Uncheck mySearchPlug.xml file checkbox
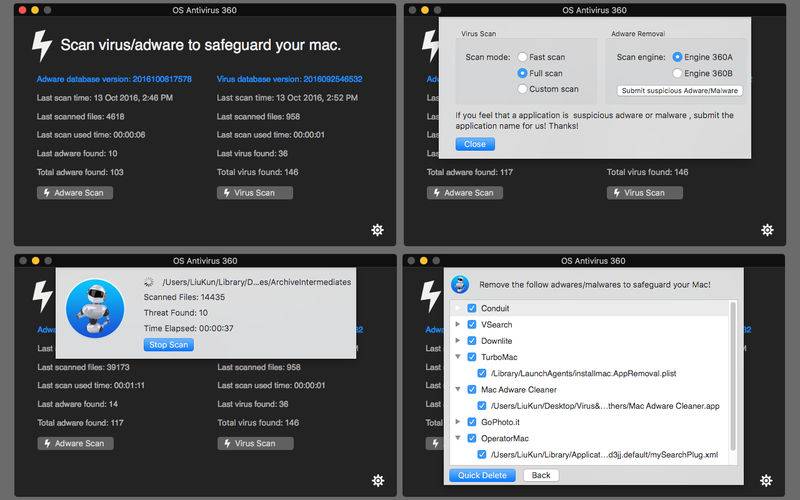The height and width of the screenshot is (500, 800). point(482,455)
